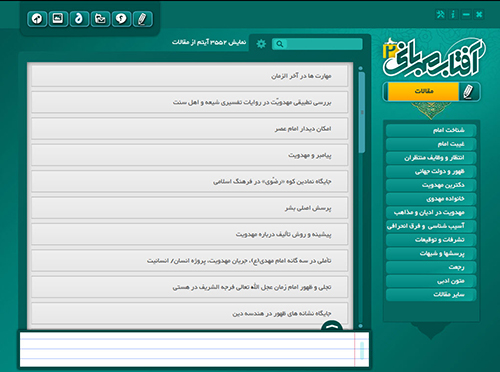
Task: Open the article starting with جایگاه نشانه های ظهور
Action: pos(189,313)
